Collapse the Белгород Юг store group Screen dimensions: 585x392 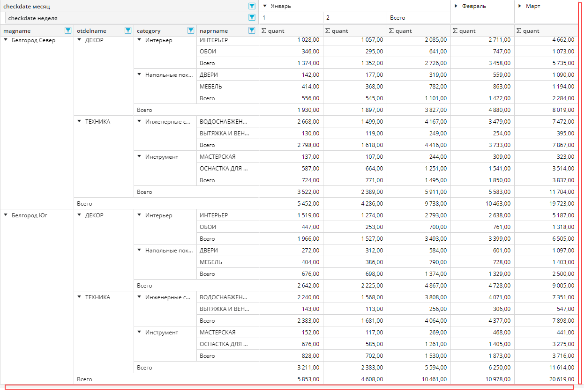coord(6,215)
